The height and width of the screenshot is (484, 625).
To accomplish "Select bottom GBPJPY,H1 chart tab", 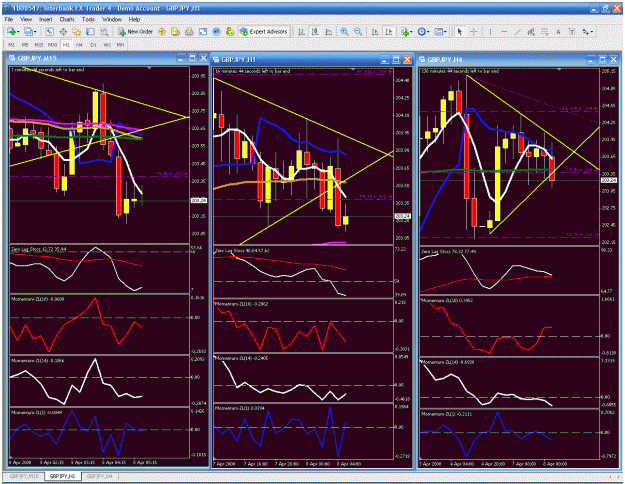I will click(x=63, y=476).
